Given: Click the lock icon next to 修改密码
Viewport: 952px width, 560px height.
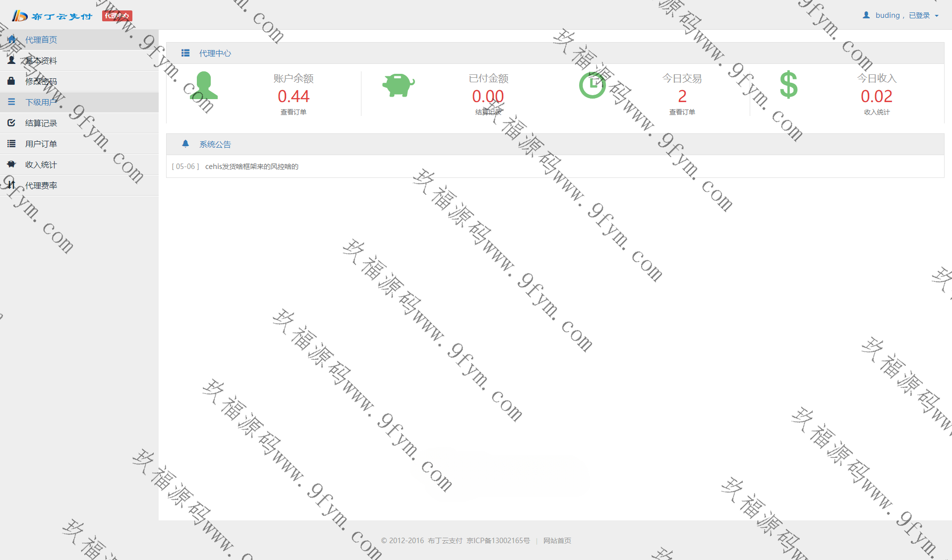Looking at the screenshot, I should [11, 81].
